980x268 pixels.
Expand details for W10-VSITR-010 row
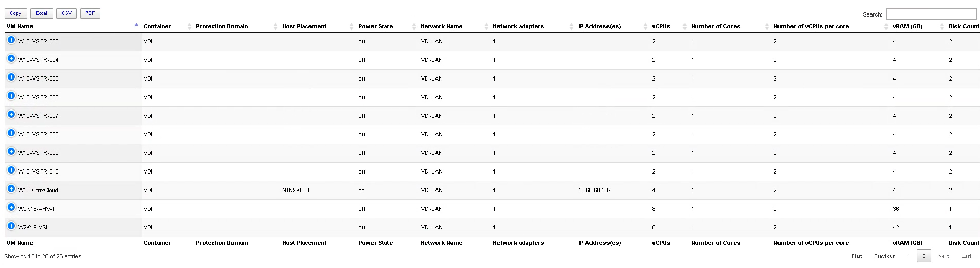pos(11,170)
